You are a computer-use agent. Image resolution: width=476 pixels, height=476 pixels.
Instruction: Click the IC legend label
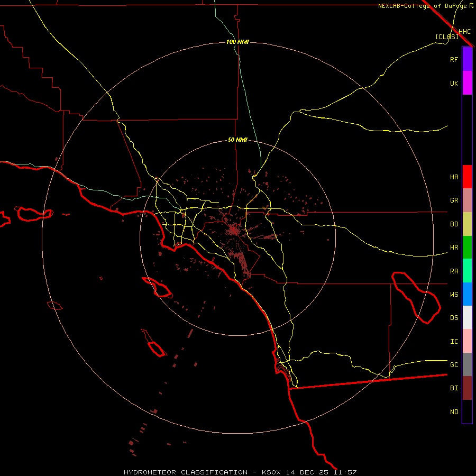pos(454,342)
